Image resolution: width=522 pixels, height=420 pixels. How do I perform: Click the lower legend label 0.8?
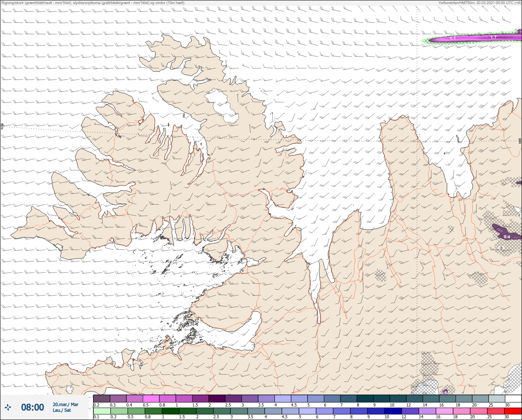point(147,417)
